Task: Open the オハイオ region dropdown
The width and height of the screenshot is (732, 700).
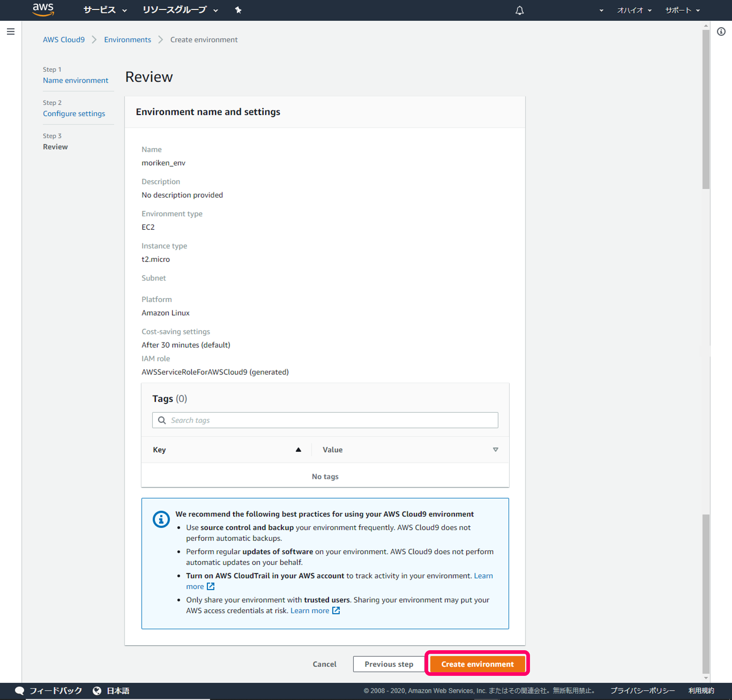Action: [634, 11]
